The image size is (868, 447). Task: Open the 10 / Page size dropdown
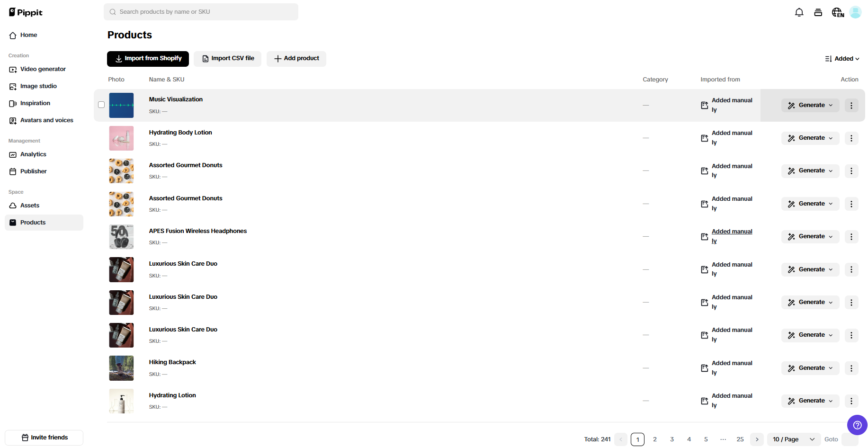pos(793,439)
